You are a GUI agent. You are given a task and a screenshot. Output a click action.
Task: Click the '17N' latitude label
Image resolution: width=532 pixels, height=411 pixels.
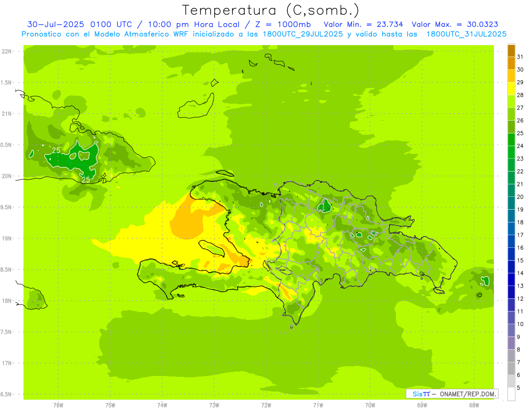point(7,364)
